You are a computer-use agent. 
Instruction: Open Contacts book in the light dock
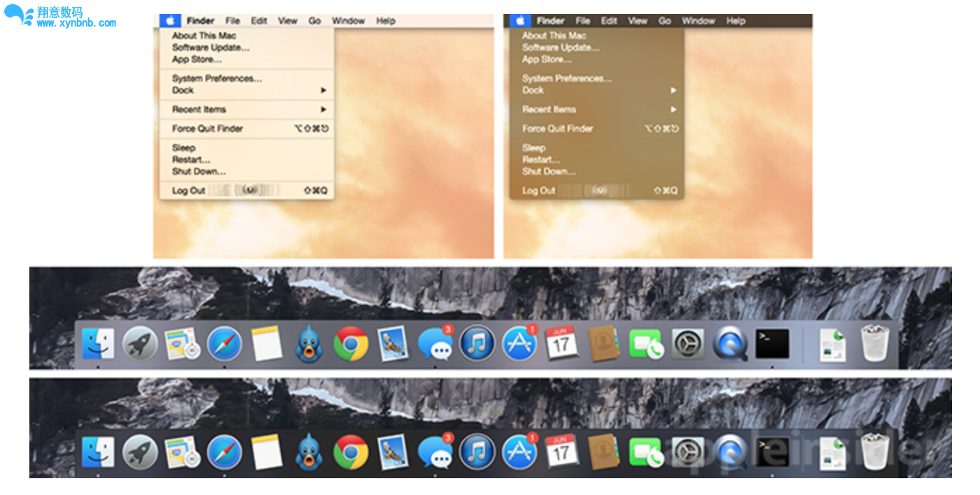[603, 344]
